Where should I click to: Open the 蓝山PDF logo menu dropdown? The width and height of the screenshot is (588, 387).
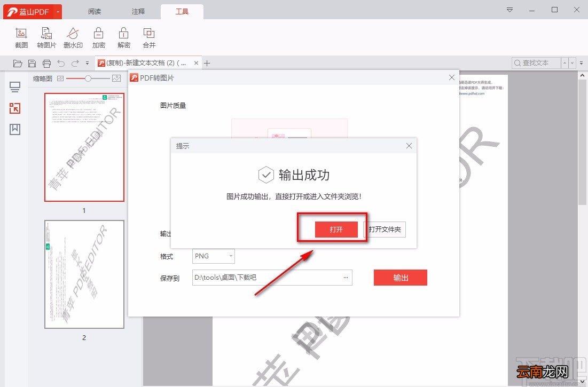tap(58, 12)
